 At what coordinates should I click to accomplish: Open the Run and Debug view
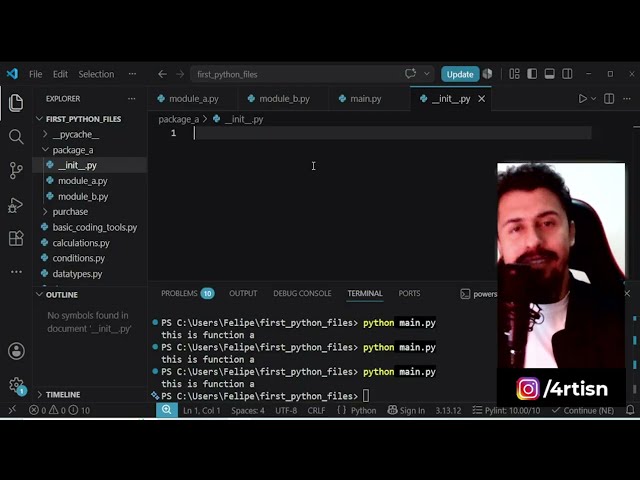16,205
